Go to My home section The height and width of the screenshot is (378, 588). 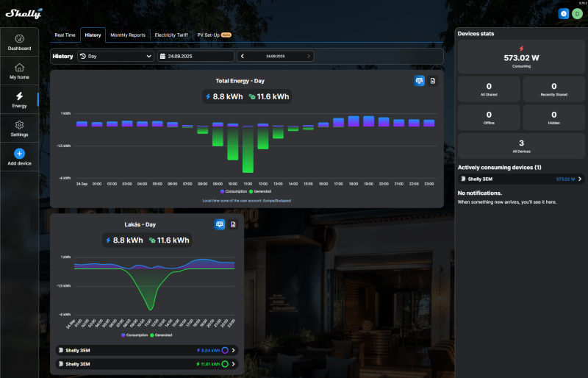pyautogui.click(x=20, y=71)
